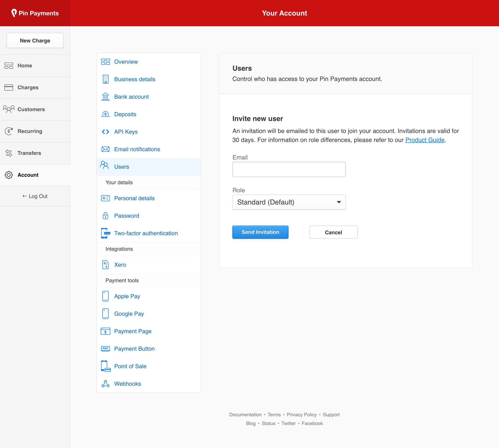
Task: Open the Business details link
Action: (135, 79)
